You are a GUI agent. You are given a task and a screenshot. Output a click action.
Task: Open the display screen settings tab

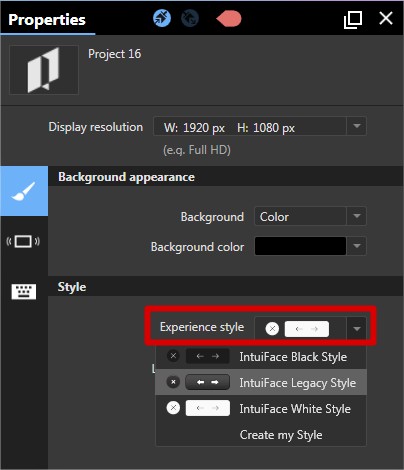pyautogui.click(x=23, y=241)
